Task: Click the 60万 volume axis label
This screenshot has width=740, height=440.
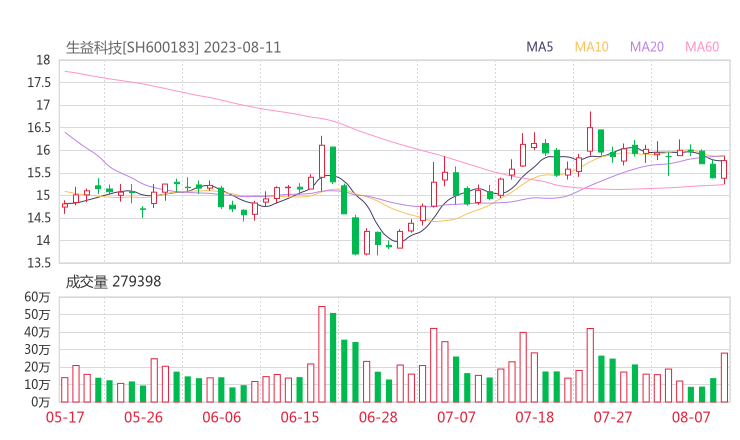Action: pyautogui.click(x=37, y=297)
